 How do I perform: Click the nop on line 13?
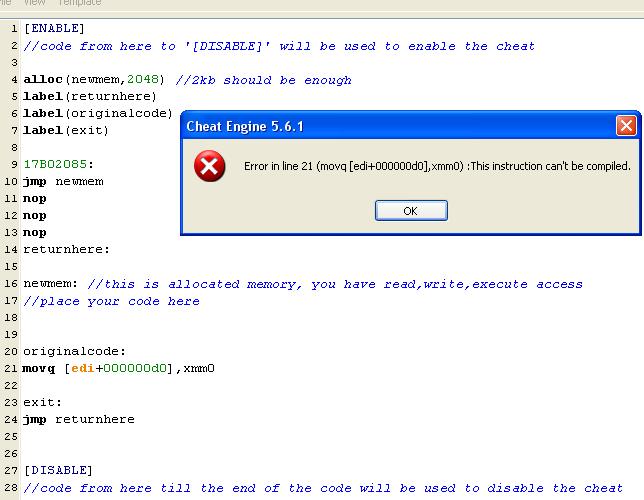pyautogui.click(x=34, y=233)
